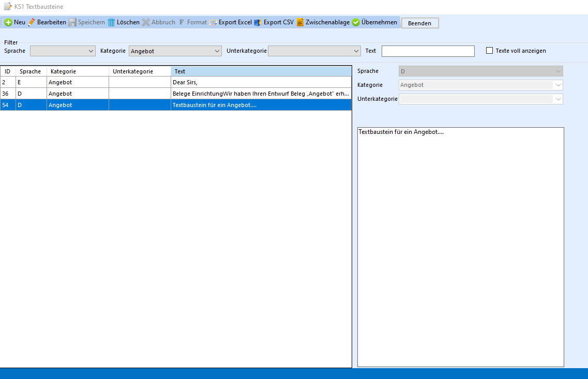Click the Export Excel icon
Viewport: 588px width, 379px height.
213,23
